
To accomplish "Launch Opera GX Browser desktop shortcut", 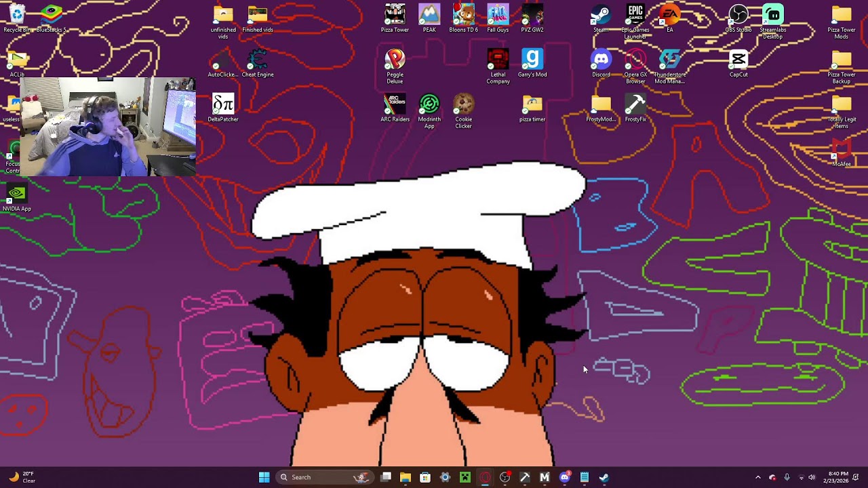I will (635, 66).
